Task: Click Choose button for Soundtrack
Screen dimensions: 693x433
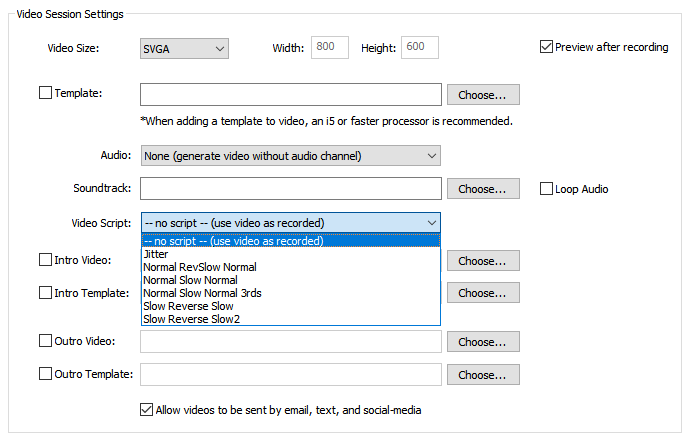Action: click(483, 189)
